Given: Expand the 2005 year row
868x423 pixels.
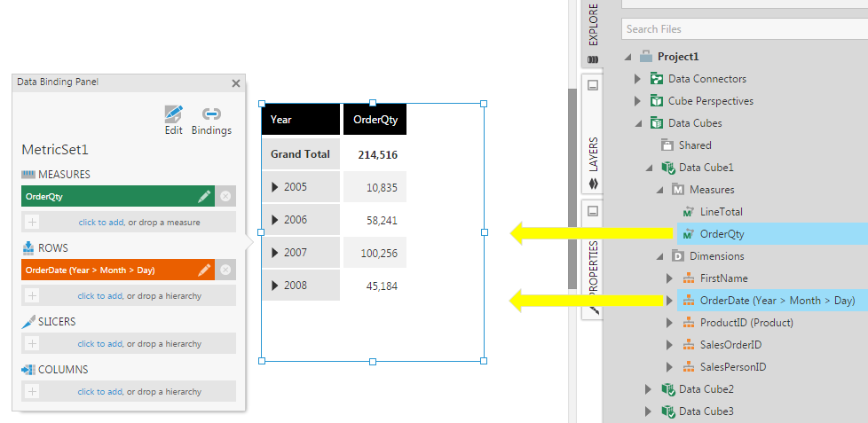Looking at the screenshot, I should 275,187.
